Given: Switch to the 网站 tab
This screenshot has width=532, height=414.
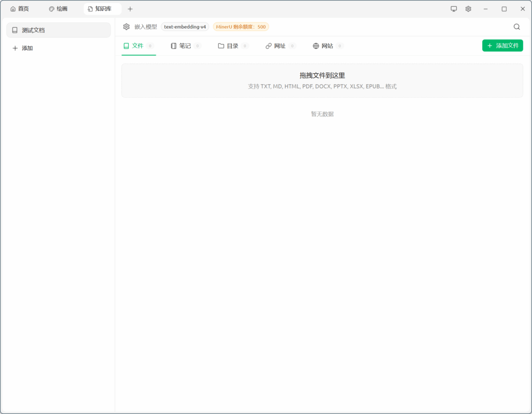Looking at the screenshot, I should [327, 46].
